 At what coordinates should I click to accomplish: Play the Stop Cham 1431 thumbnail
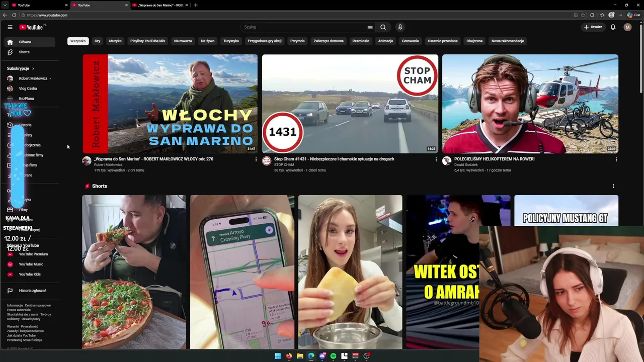[350, 104]
